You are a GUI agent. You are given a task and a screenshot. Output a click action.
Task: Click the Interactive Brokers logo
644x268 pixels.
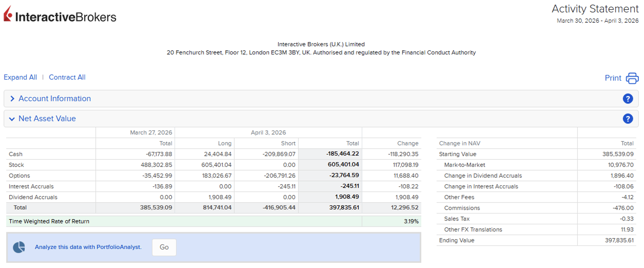click(x=60, y=15)
